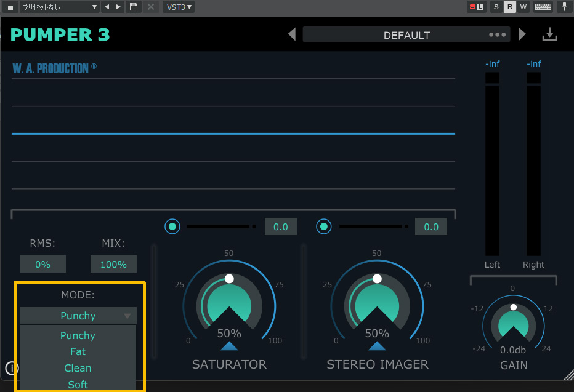
Task: Open the DEFAULT preset name bar
Action: pyautogui.click(x=406, y=35)
